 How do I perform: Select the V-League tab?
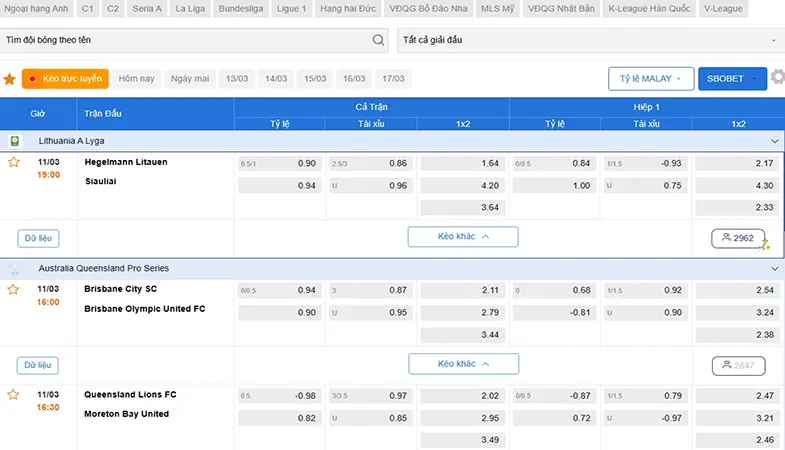[723, 9]
